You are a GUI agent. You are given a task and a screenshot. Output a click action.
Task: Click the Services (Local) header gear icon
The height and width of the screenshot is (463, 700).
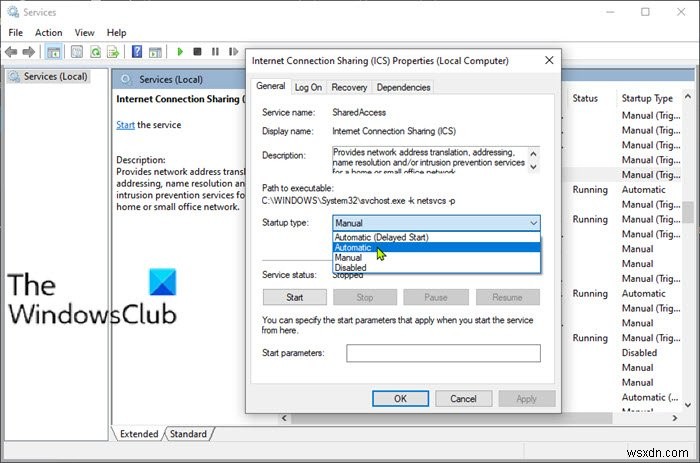pos(126,79)
